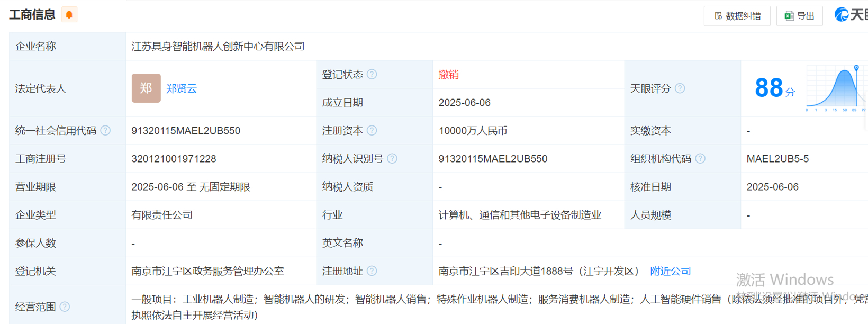Show help for 统一社会信用代码 question icon
The width and height of the screenshot is (868, 324).
coord(105,130)
